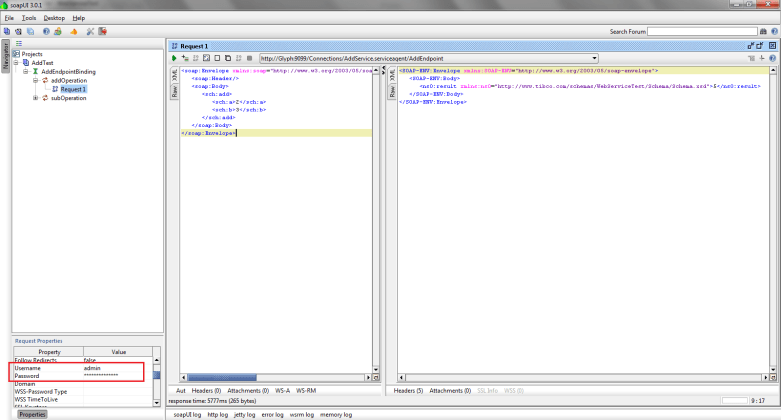The image size is (781, 420).
Task: Collapse the AddEndpointBinding node
Action: [x=26, y=72]
